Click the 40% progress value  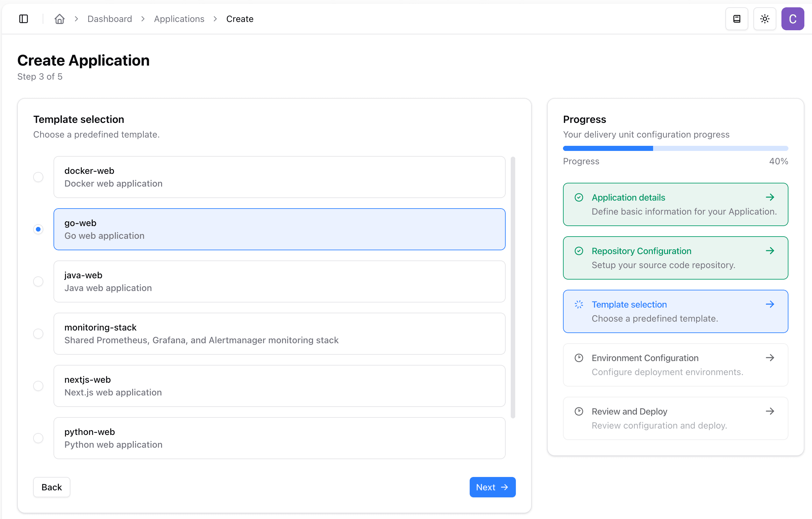tap(778, 161)
